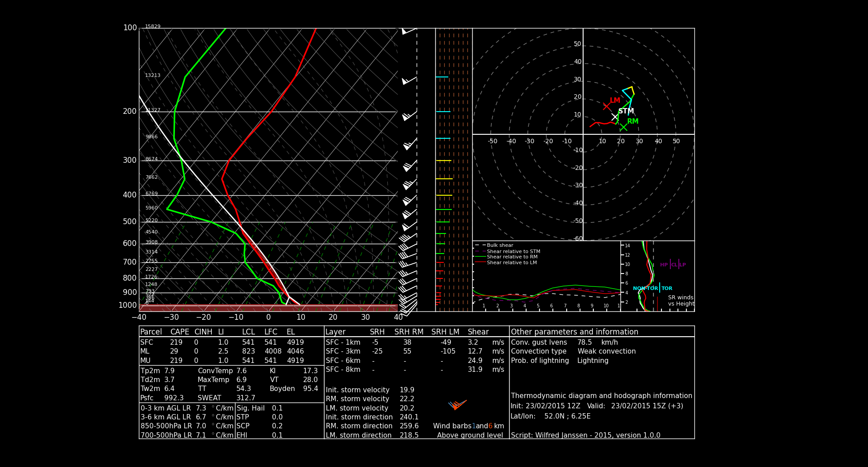Click the Script: Wilfred Janssen credit text
The image size is (868, 467).
point(585,435)
